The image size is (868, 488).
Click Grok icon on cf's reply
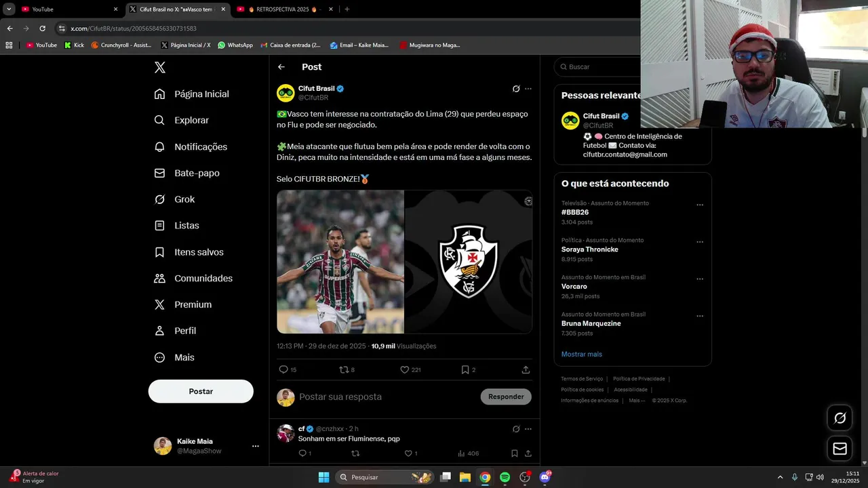click(x=516, y=429)
